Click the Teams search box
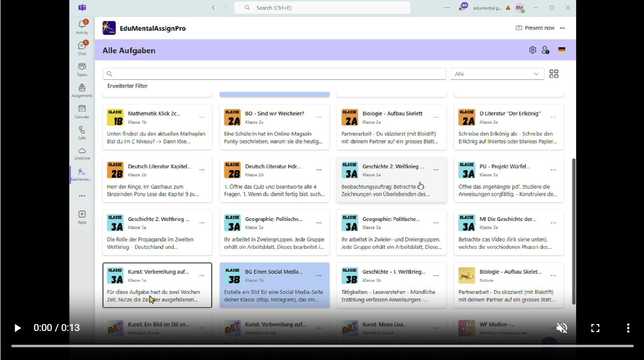The height and width of the screenshot is (360, 644). 322,8
